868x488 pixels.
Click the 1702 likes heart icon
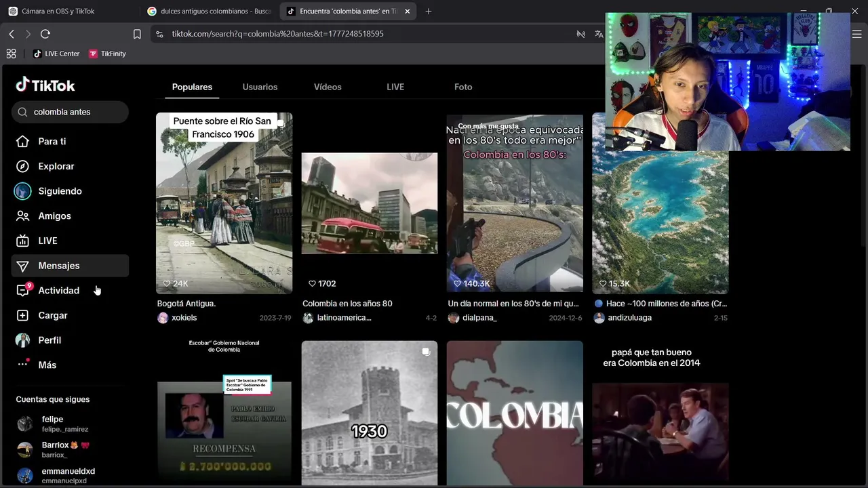click(x=312, y=284)
